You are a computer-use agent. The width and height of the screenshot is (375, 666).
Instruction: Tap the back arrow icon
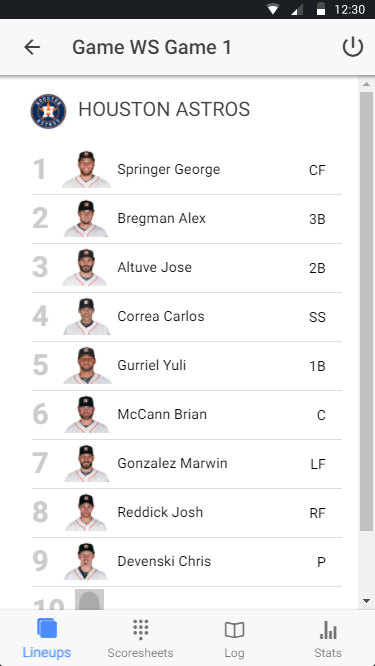coord(32,47)
